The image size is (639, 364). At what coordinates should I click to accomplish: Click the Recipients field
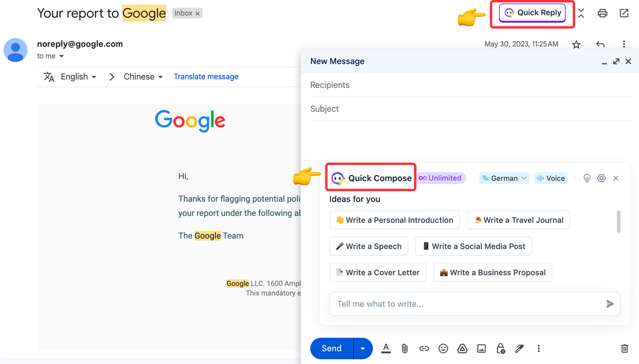coord(470,85)
